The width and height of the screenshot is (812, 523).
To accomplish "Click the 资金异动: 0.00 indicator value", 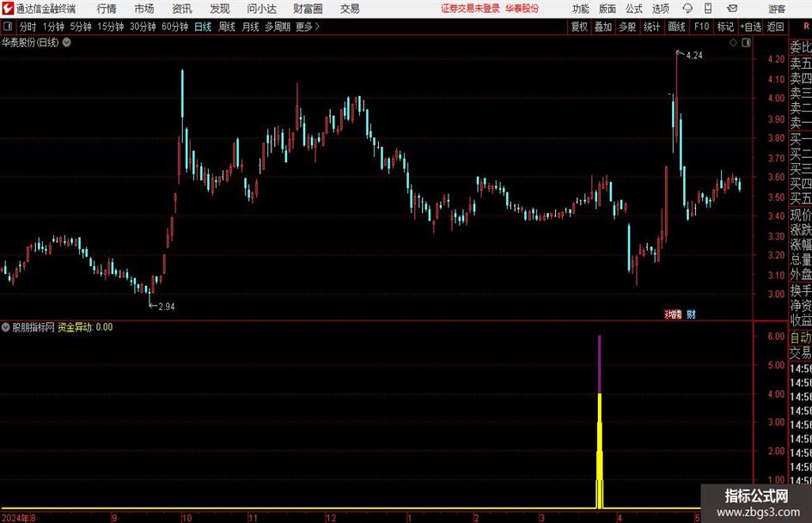I will coord(85,326).
